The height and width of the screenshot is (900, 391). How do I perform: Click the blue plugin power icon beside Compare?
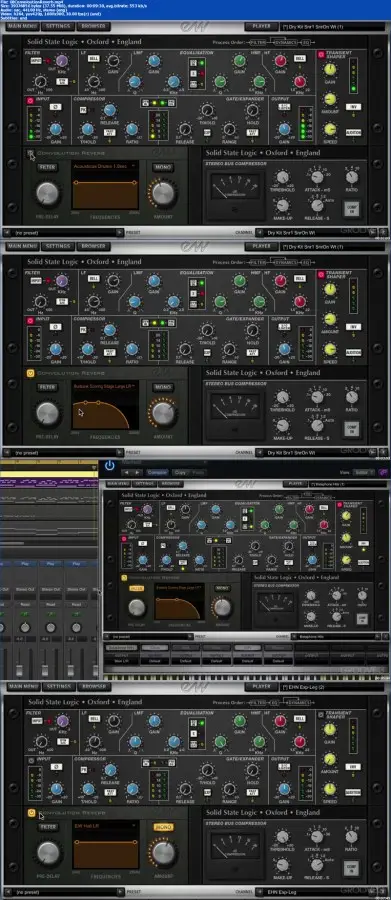(x=109, y=465)
